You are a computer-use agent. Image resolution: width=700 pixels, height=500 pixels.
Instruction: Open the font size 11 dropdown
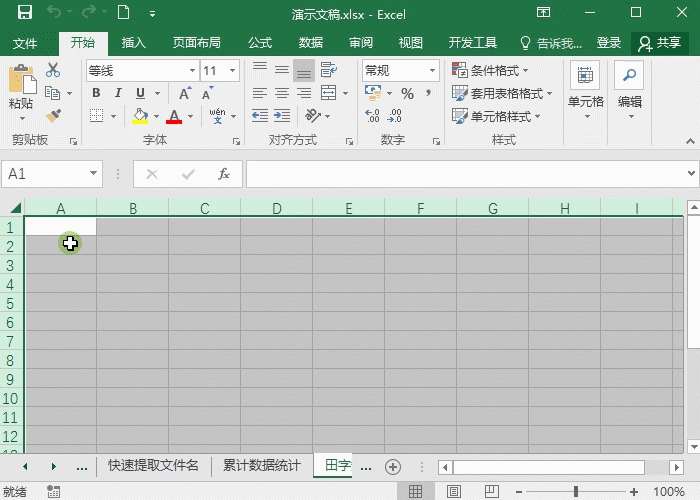click(x=233, y=71)
